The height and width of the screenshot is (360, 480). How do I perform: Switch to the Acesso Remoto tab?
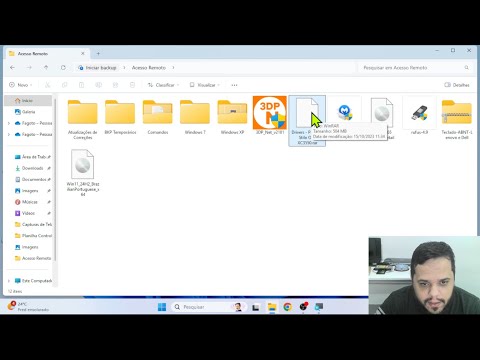[47, 54]
